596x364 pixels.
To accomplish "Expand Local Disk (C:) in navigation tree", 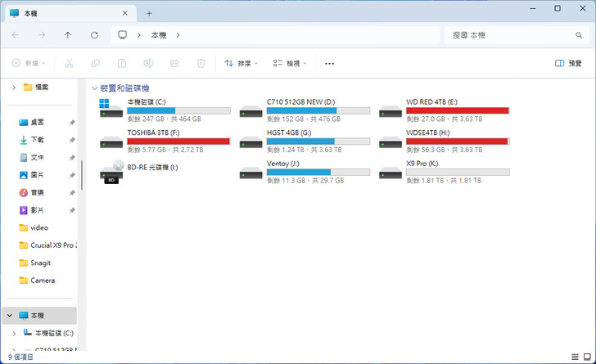I will [13, 333].
